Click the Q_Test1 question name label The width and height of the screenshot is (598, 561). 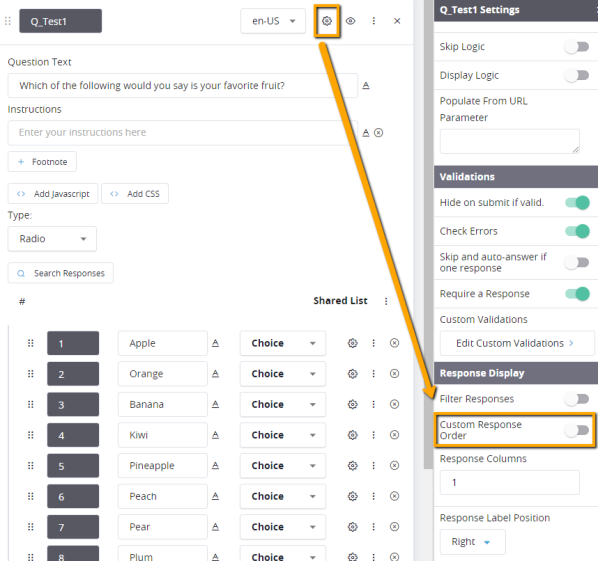click(61, 21)
